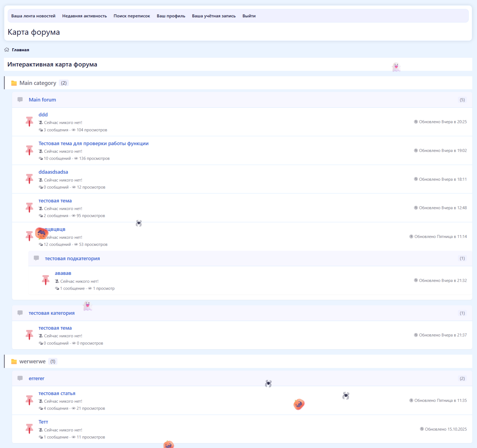The image size is (477, 448).
Task: Collapse the Main category section
Action: [x=38, y=83]
